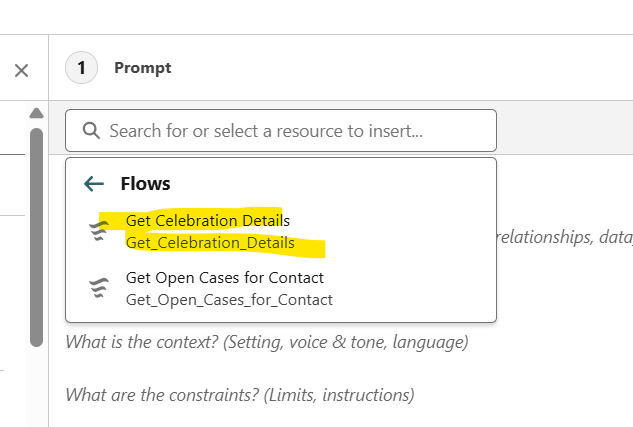Click the scrollbar track below the thumb
The image size is (633, 427).
coord(36,385)
